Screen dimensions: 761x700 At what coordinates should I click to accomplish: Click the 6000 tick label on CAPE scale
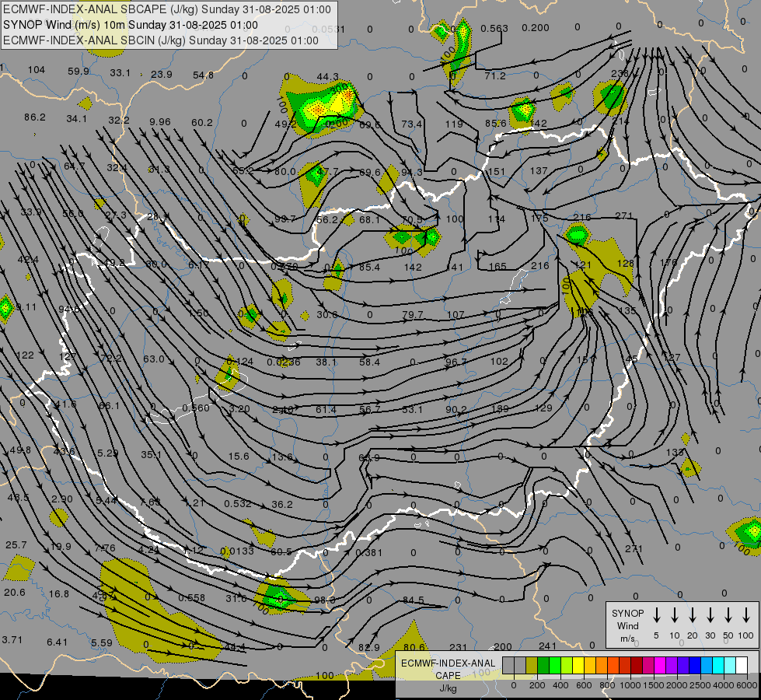(x=748, y=685)
